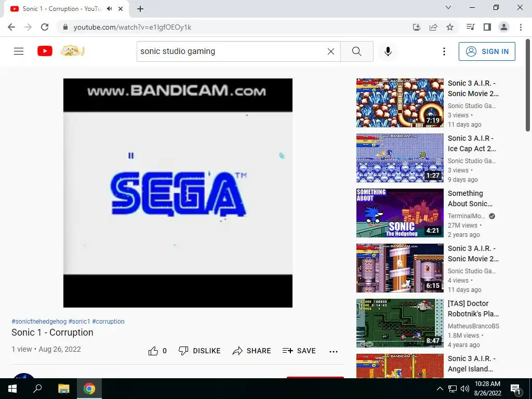
Task: Open 'Sonic 3 A.I.R - Ice Cap Act 2' title
Action: [472, 143]
